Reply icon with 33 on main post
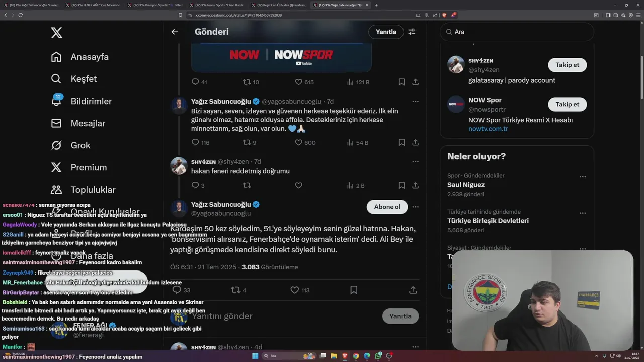Screen dimensions: 644x362 (177, 290)
